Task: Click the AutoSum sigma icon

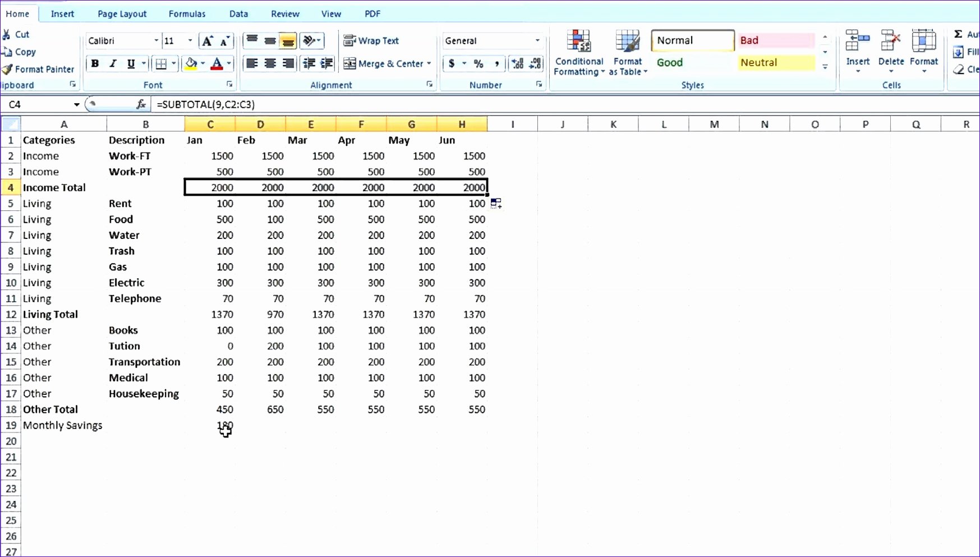Action: [958, 34]
